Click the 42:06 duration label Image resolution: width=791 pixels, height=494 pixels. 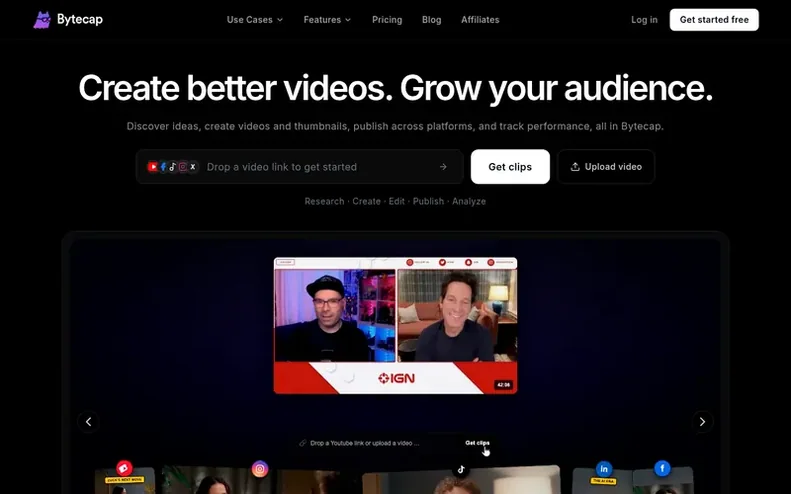pyautogui.click(x=503, y=385)
